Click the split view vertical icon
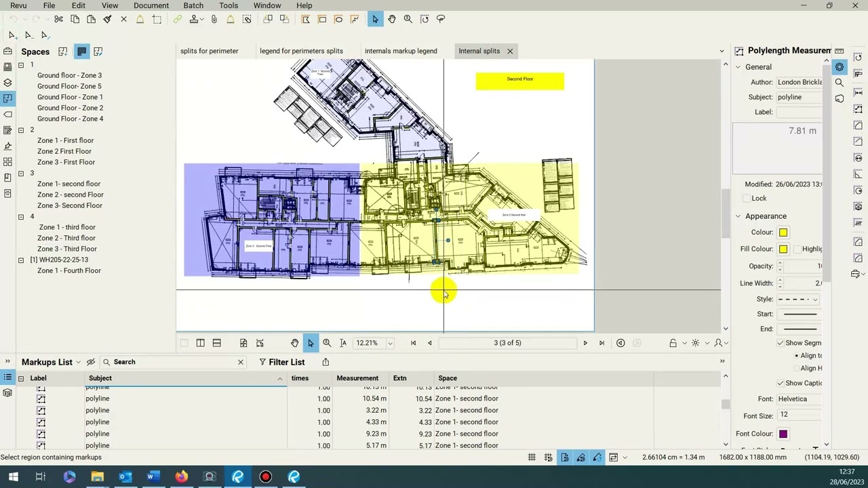Screen dimensions: 868x488 coord(201,343)
